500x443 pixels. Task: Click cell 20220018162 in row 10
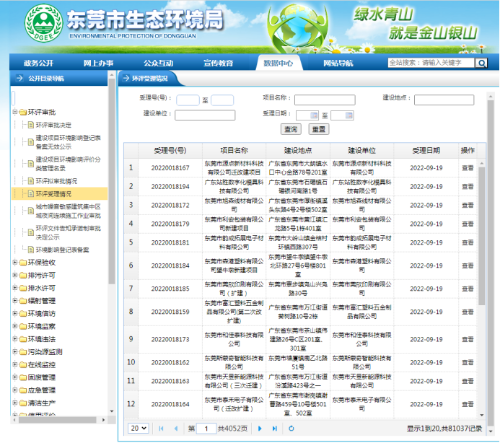click(x=170, y=362)
